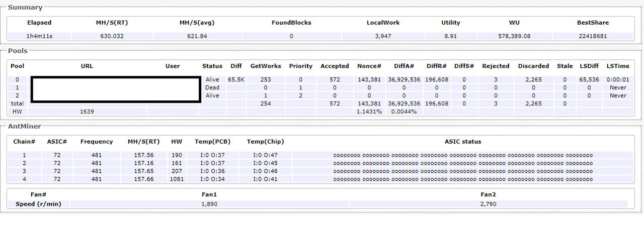
Task: Click chain 4 HW value 1081
Action: [x=177, y=179]
